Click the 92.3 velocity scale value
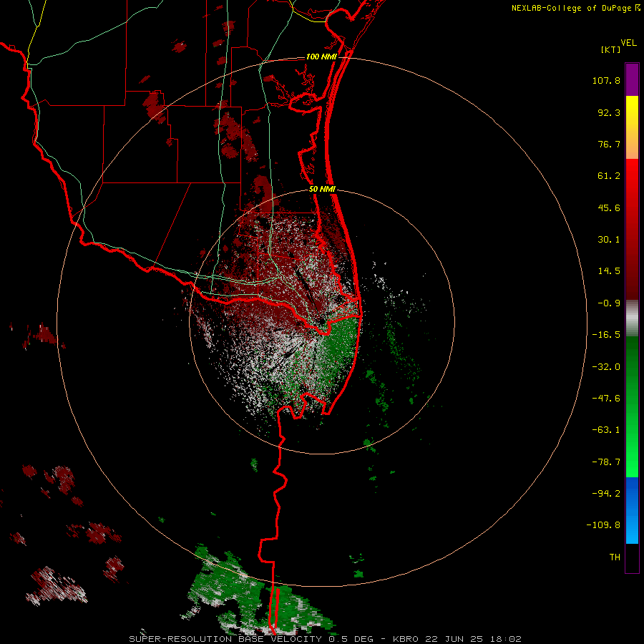This screenshot has width=644, height=644. coord(609,112)
